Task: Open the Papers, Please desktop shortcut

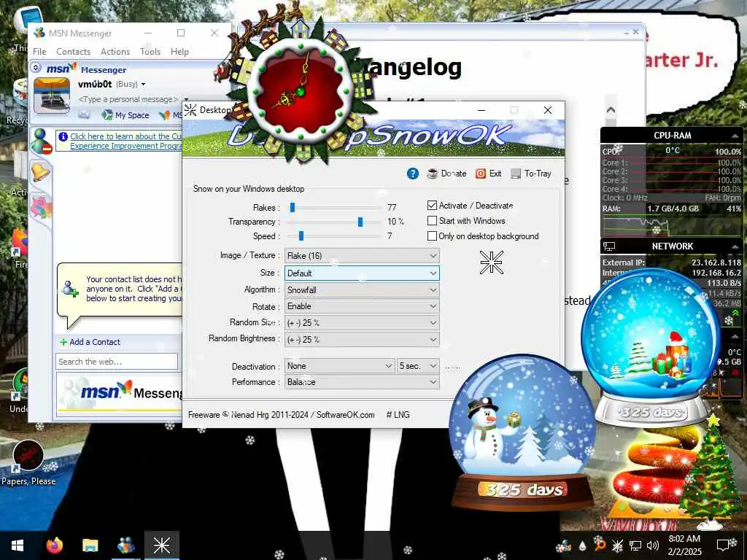Action: [28, 462]
